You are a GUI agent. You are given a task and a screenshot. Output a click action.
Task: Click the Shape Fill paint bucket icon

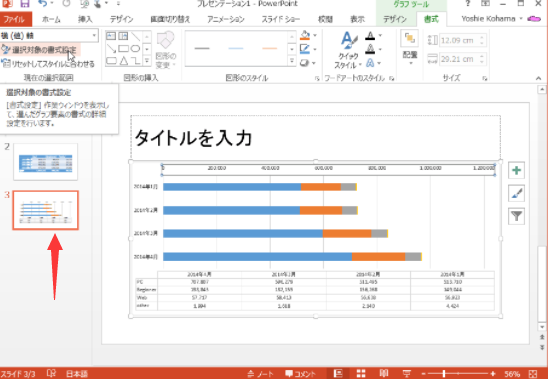[305, 35]
